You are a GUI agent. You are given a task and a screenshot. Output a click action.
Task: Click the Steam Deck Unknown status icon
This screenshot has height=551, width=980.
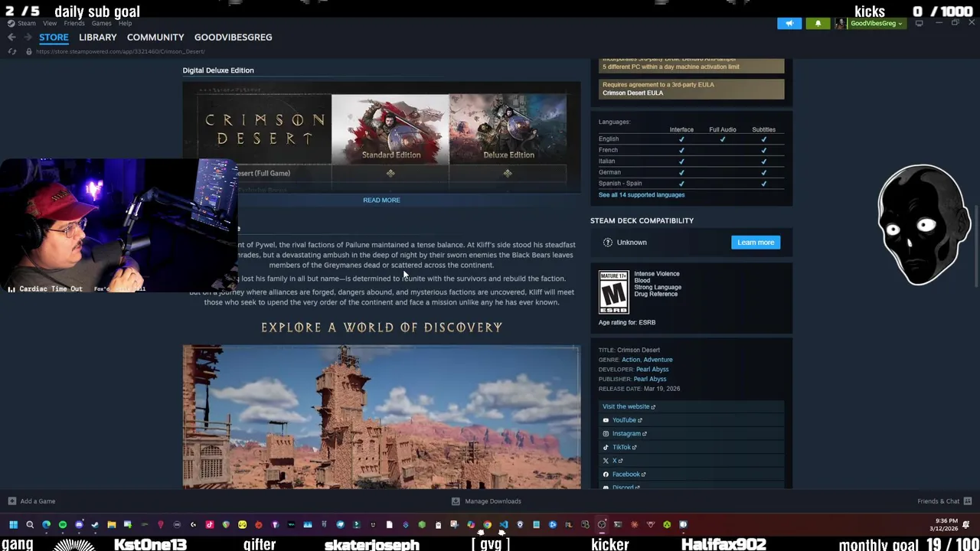point(608,242)
